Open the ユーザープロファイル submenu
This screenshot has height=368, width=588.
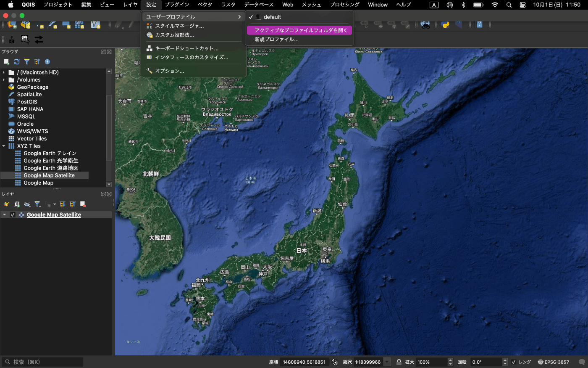pos(194,17)
